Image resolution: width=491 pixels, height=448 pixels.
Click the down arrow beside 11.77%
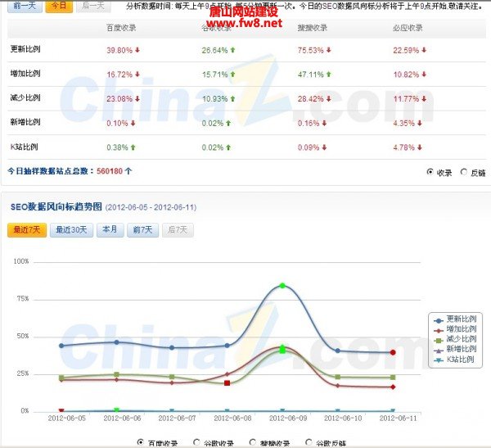pyautogui.click(x=424, y=99)
